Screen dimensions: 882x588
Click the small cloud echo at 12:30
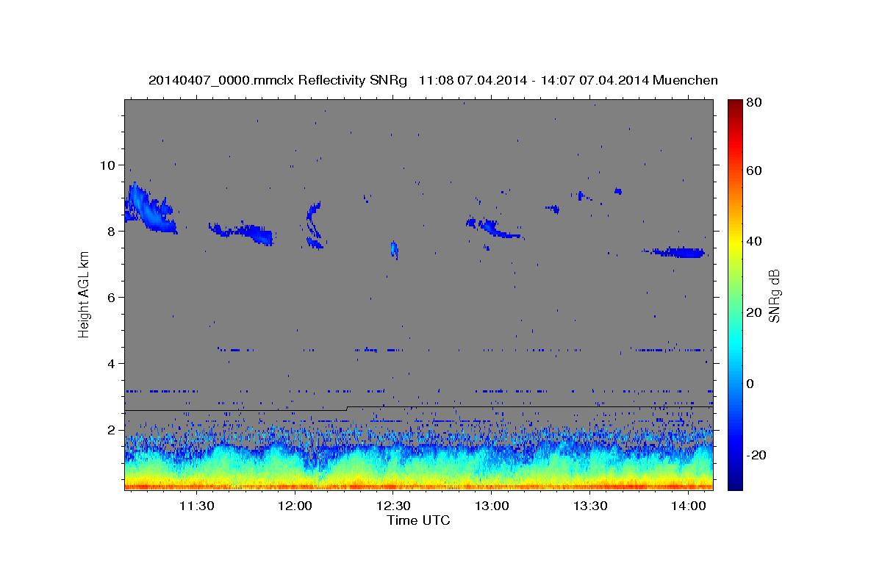click(x=394, y=250)
